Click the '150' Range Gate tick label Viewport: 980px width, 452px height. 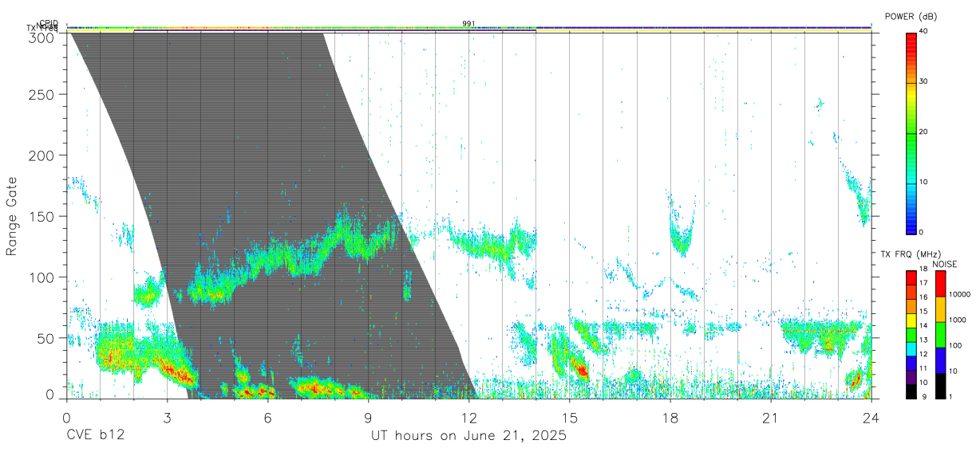pyautogui.click(x=42, y=216)
